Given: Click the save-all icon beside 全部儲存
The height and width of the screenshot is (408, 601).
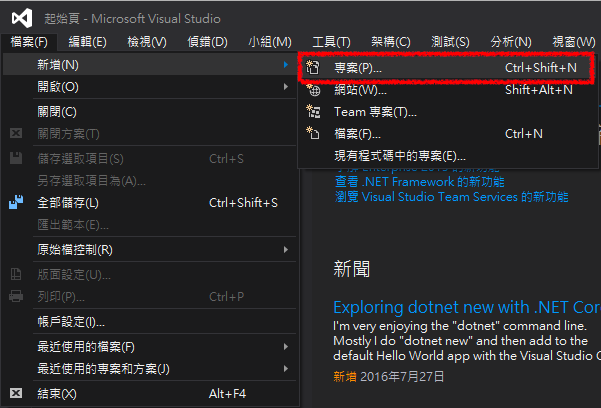Looking at the screenshot, I should pos(16,203).
